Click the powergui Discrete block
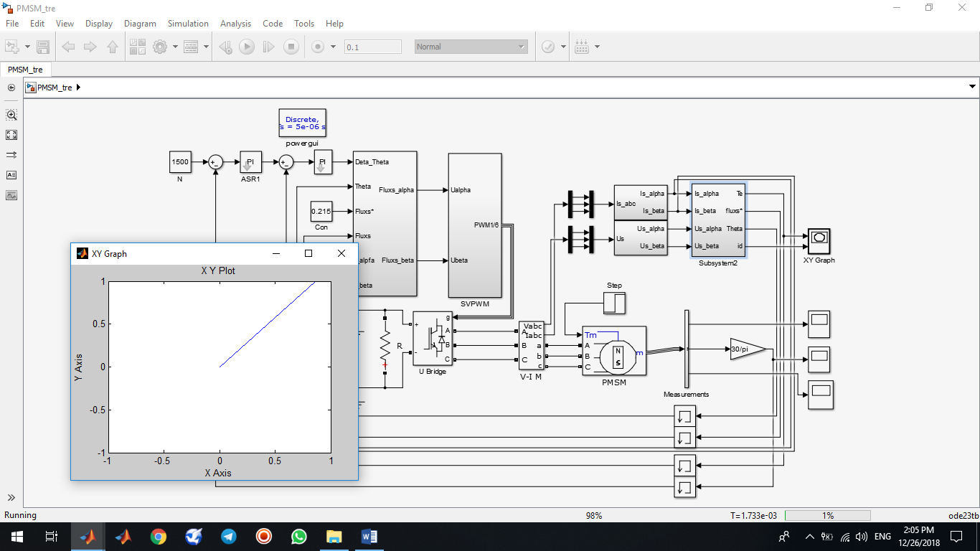Screen dimensions: 980x551 [302, 123]
